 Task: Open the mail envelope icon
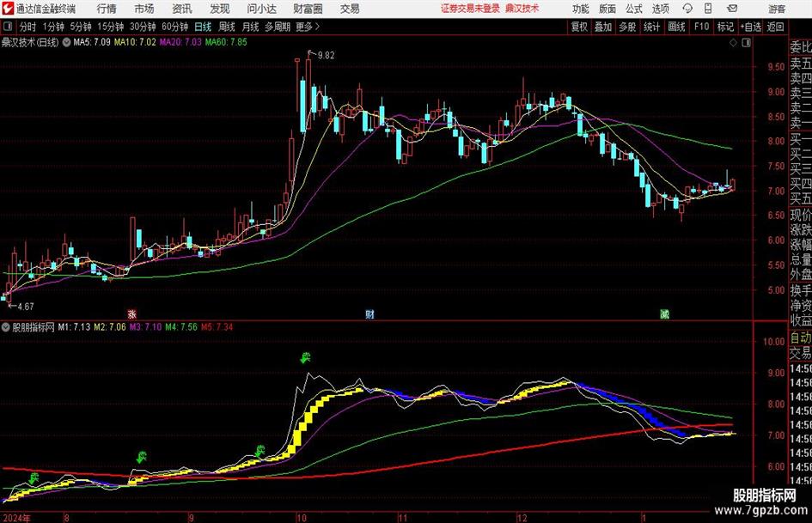point(732,9)
